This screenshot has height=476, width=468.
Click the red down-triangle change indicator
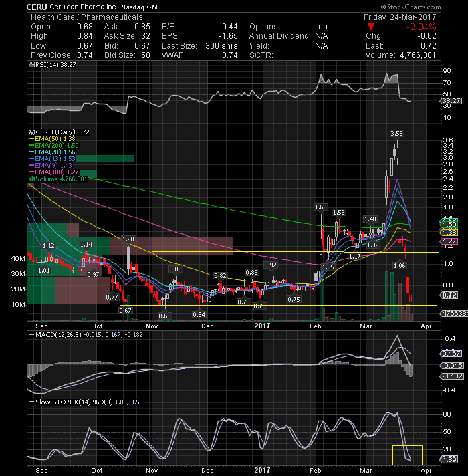[x=371, y=27]
